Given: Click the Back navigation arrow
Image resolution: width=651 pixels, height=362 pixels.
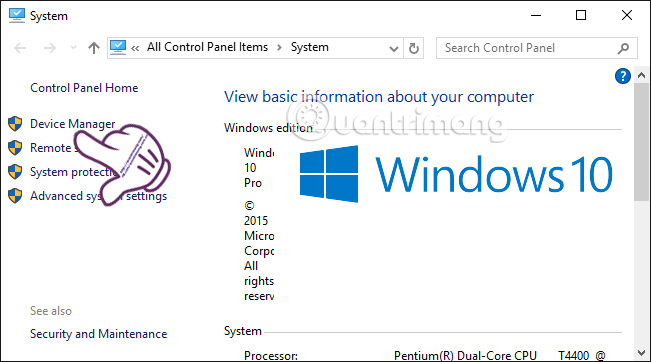Looking at the screenshot, I should pyautogui.click(x=20, y=48).
